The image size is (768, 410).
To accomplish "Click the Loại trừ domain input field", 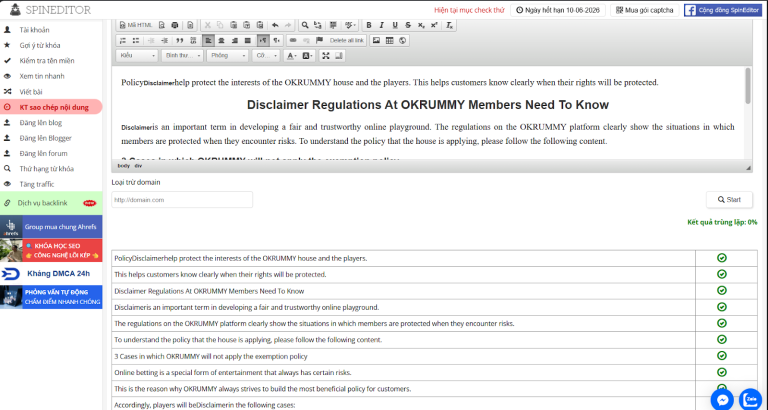I will point(181,200).
